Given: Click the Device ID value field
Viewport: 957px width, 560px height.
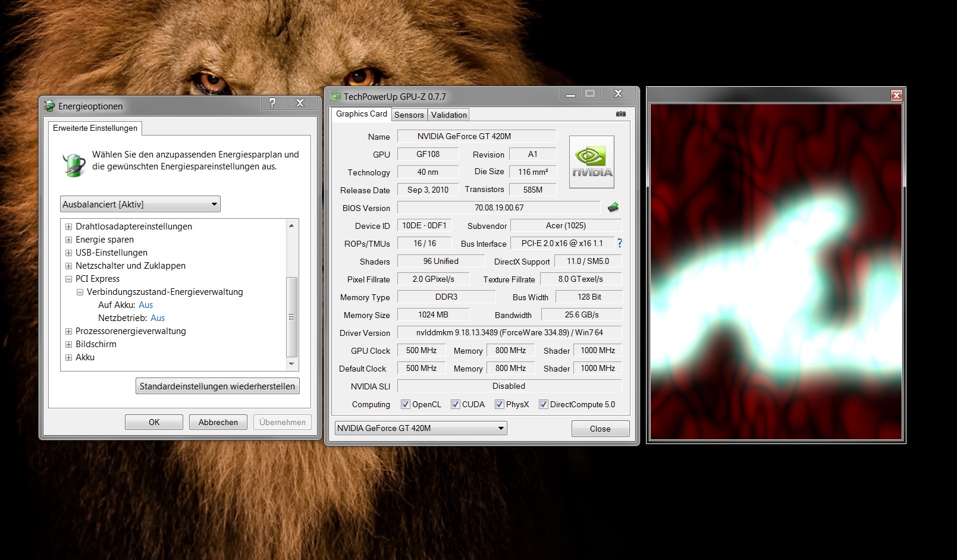Looking at the screenshot, I should (x=424, y=225).
